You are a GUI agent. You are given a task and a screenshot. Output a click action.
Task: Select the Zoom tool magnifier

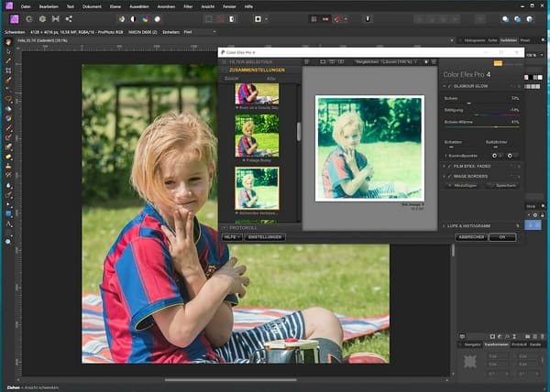click(8, 242)
